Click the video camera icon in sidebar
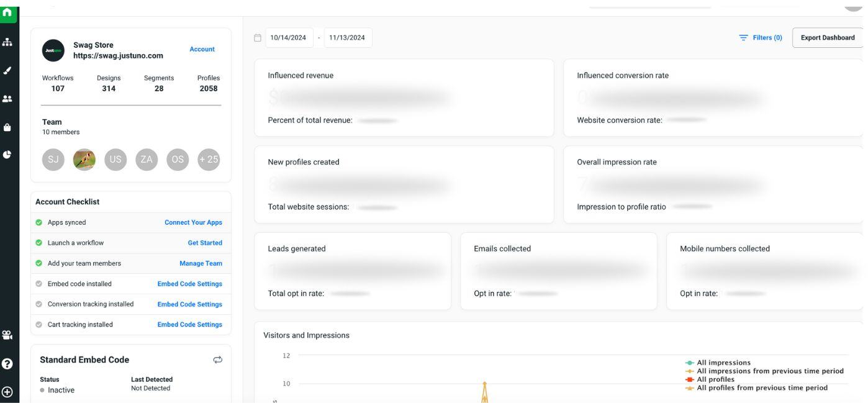868x403 pixels. pyautogui.click(x=7, y=335)
